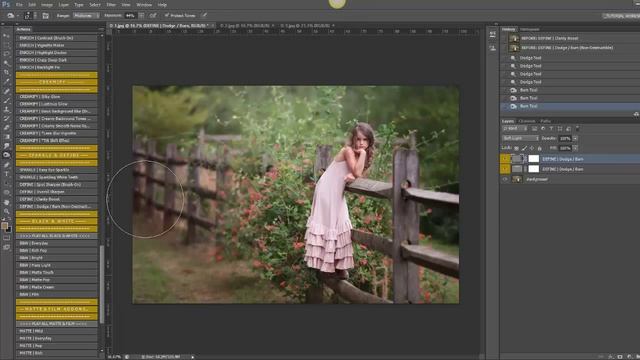Run SPARKLE | Sparkling White Teeth action
Image resolution: width=640 pixels, height=360 pixels.
(57, 177)
